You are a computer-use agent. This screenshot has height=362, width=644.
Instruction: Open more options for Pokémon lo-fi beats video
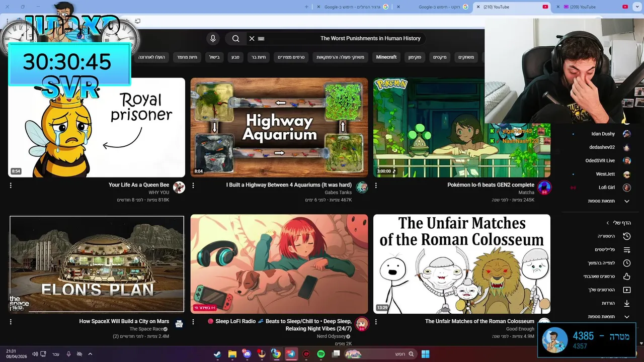pyautogui.click(x=376, y=186)
